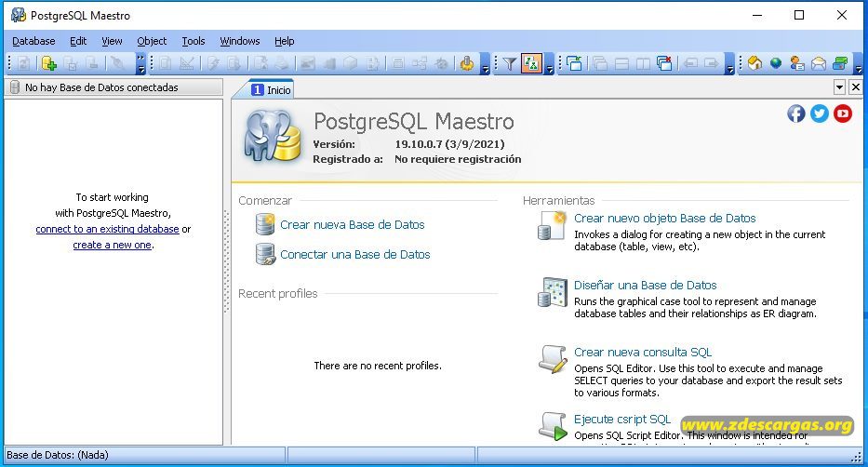This screenshot has height=467, width=868.
Task: Open the Twitter page icon
Action: (820, 113)
